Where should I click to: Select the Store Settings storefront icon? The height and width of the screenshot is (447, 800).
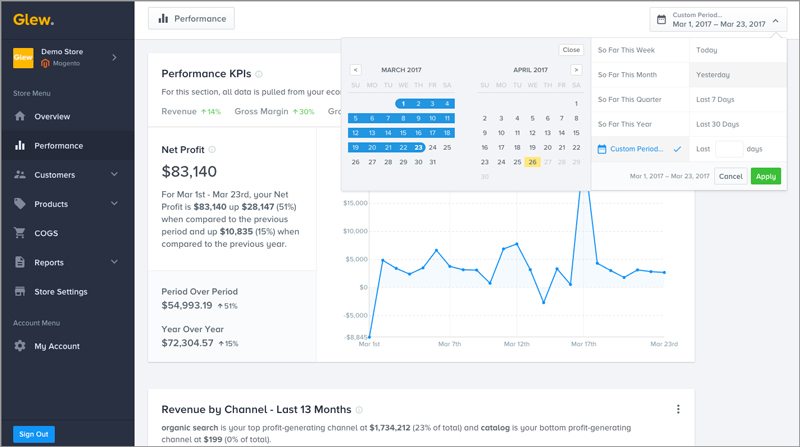point(20,291)
